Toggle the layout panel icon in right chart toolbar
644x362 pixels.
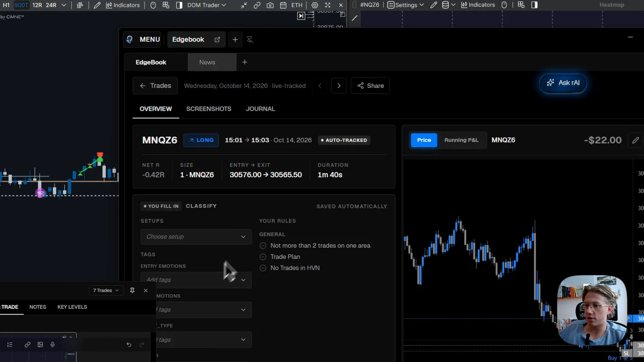click(x=534, y=5)
